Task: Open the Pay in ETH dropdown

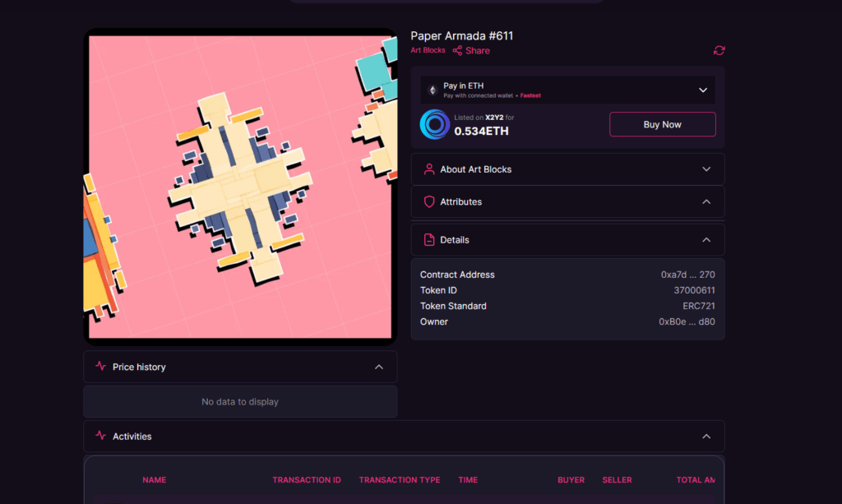Action: click(702, 90)
